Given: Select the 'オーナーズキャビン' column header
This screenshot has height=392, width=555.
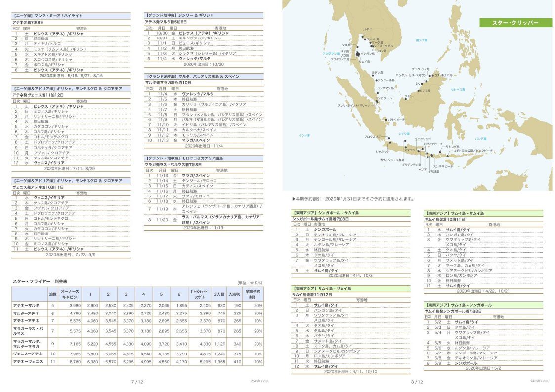Looking at the screenshot, I should 70,294.
